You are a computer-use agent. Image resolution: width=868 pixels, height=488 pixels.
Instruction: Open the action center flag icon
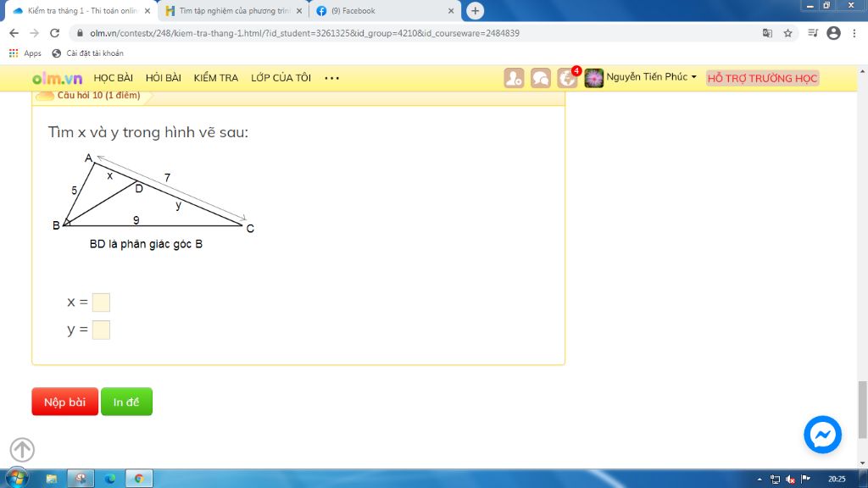click(806, 480)
